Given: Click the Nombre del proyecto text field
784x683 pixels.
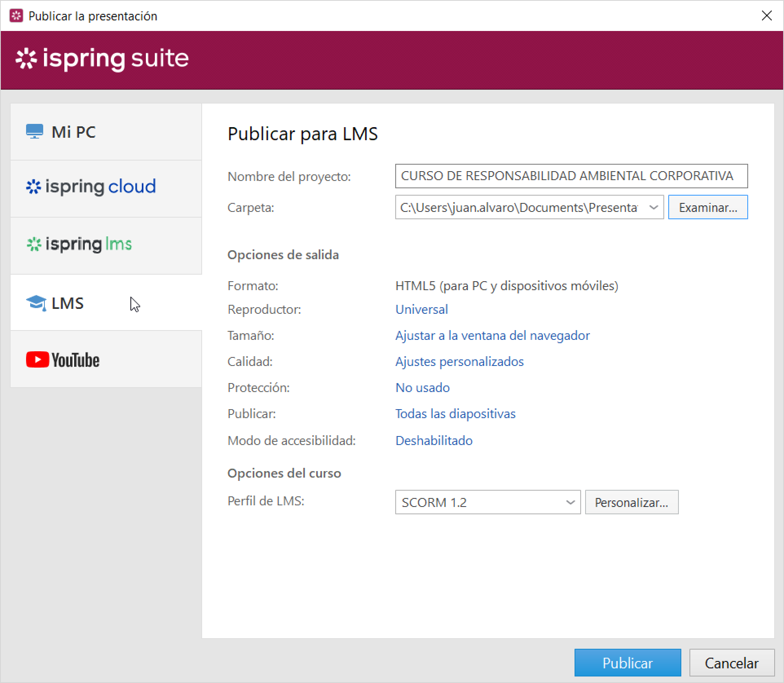Looking at the screenshot, I should (x=571, y=176).
